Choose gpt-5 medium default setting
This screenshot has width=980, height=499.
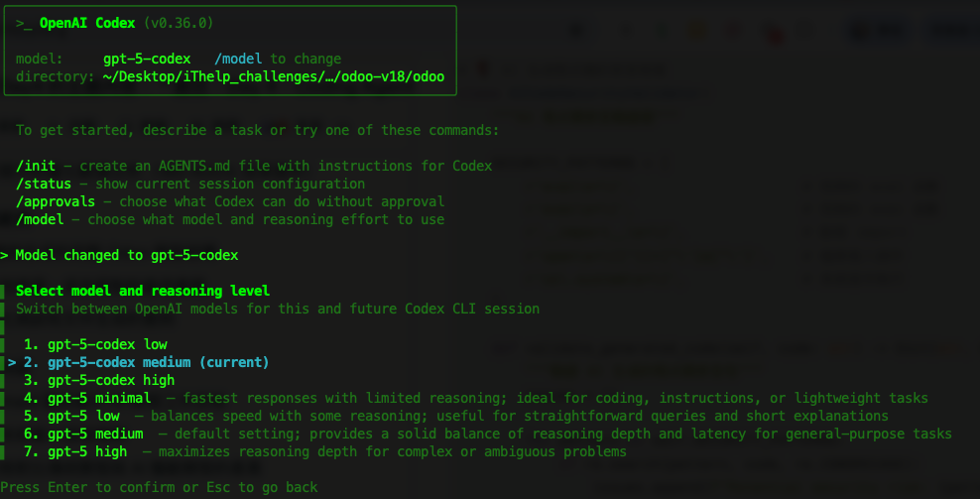pyautogui.click(x=487, y=434)
